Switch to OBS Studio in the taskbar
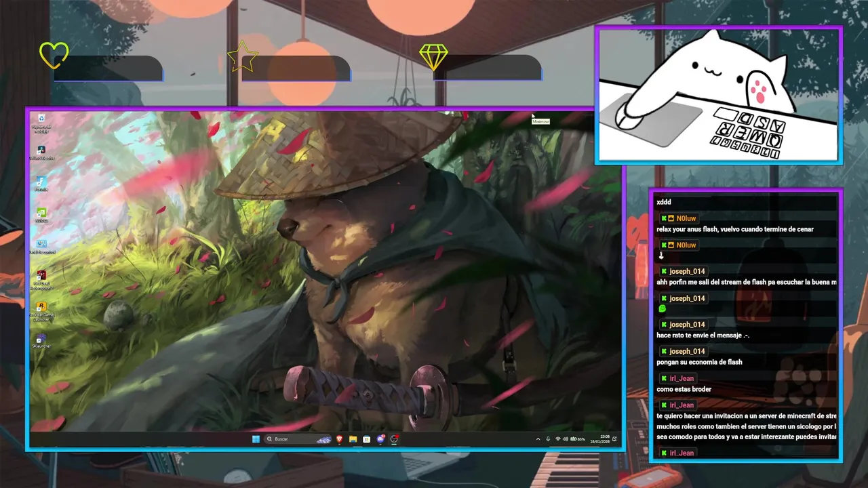The width and height of the screenshot is (868, 488). click(394, 439)
